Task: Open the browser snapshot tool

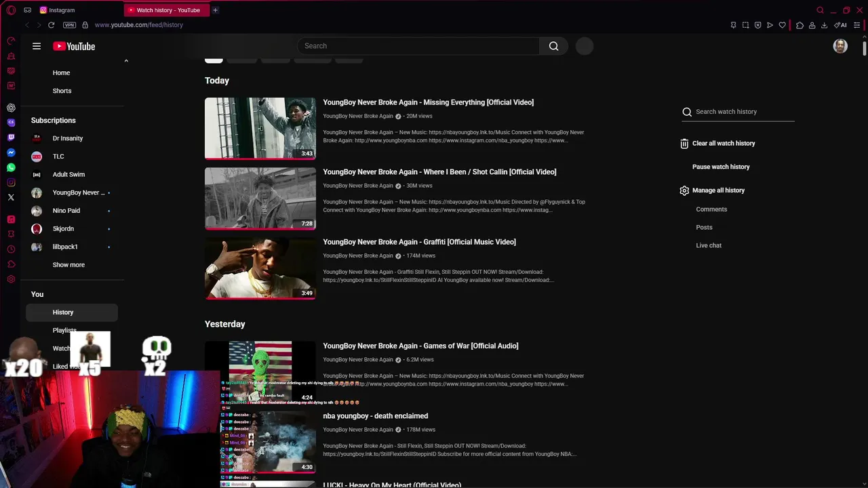Action: pyautogui.click(x=745, y=25)
